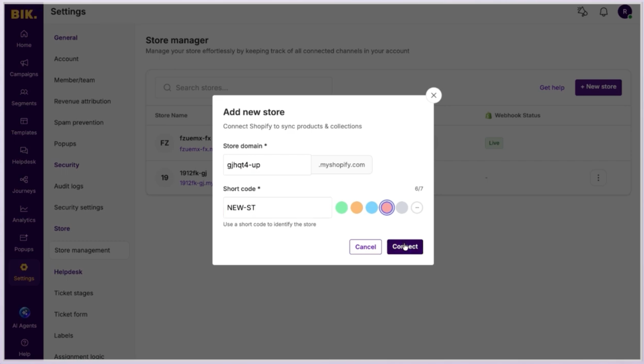Click into the Store domain field
Viewport: 644px width, 364px height.
267,165
